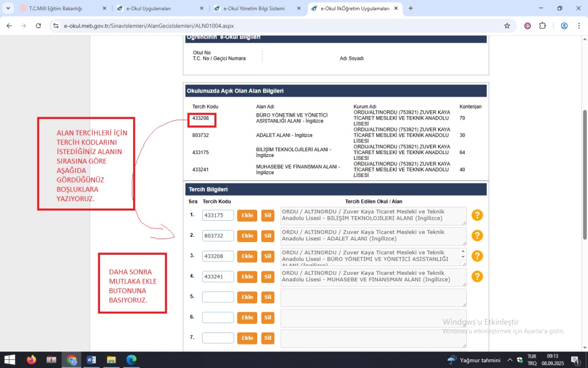
Task: Open the tab search dropdown arrow
Action: click(8, 9)
